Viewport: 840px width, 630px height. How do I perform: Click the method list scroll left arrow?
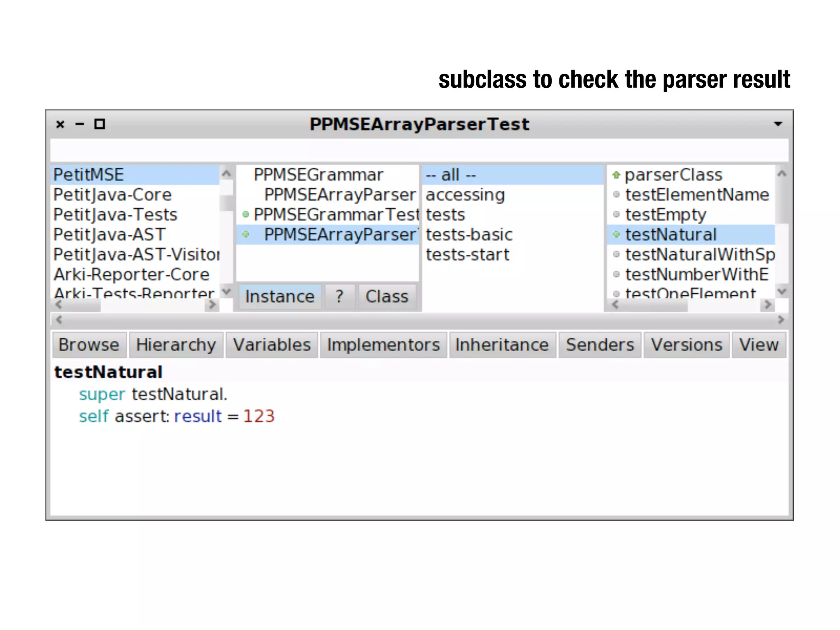point(615,305)
